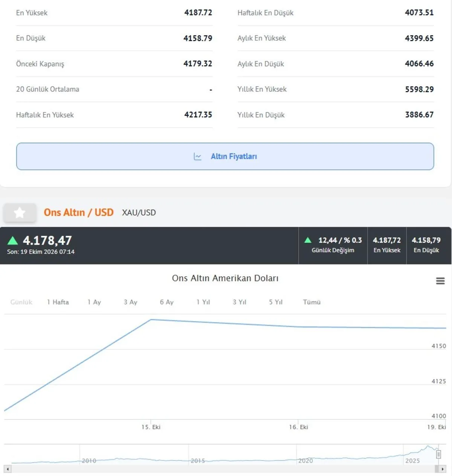Select the 1 Ay range
This screenshot has width=452, height=476.
coord(94,302)
